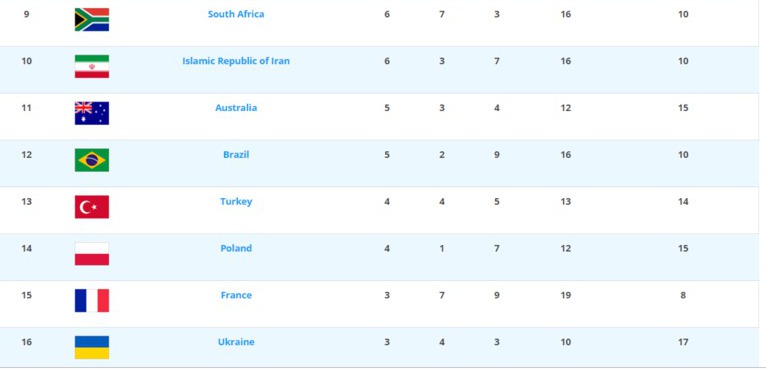Viewport: 766px width, 369px height.
Task: Visit the Turkey link
Action: click(x=236, y=202)
